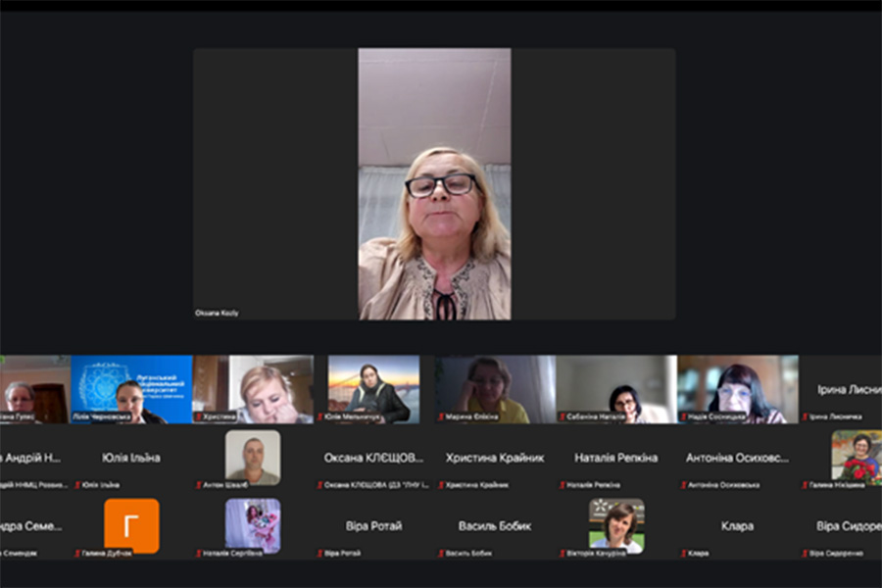Click muted mic icon by small Віра Ротай label
The height and width of the screenshot is (588, 882).
(320, 554)
